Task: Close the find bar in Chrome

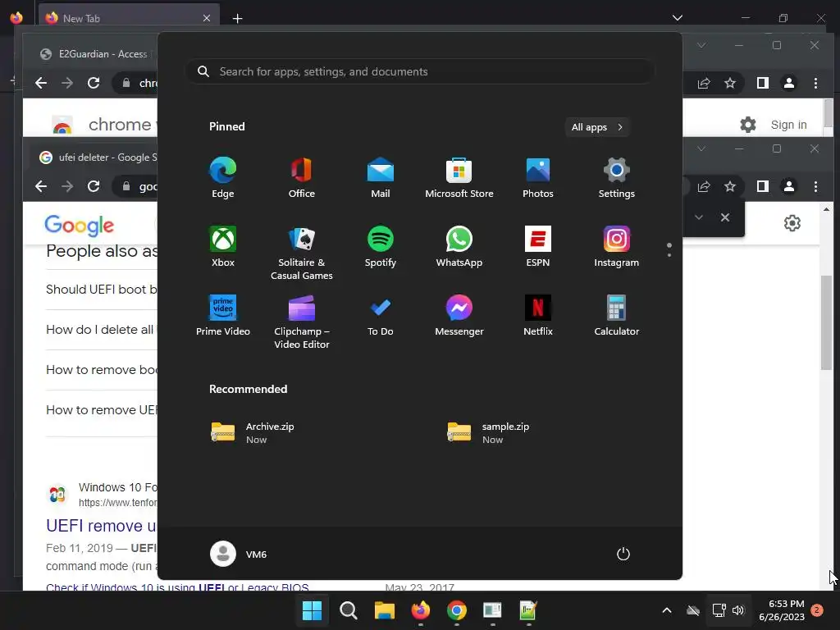Action: (725, 217)
